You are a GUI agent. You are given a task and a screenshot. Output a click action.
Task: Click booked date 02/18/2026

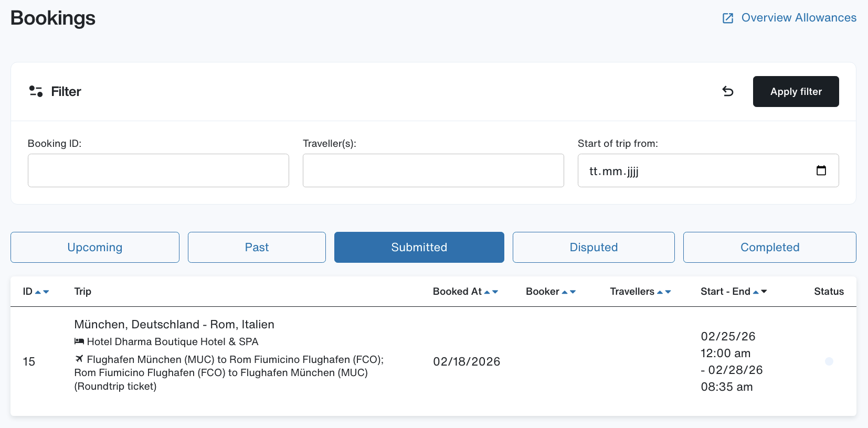click(467, 361)
